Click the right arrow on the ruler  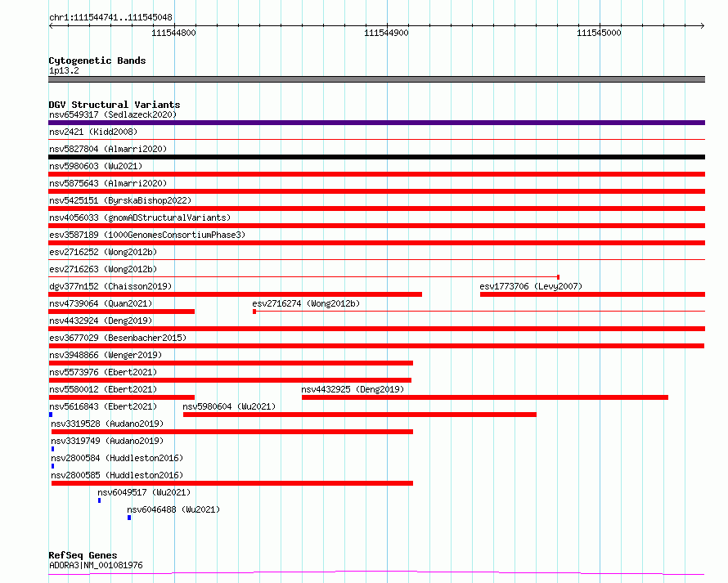click(x=703, y=26)
